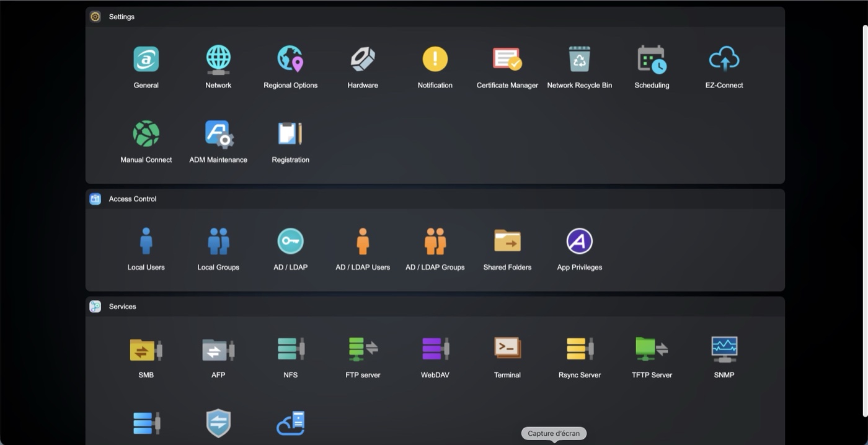Launch Regional Options

point(290,60)
